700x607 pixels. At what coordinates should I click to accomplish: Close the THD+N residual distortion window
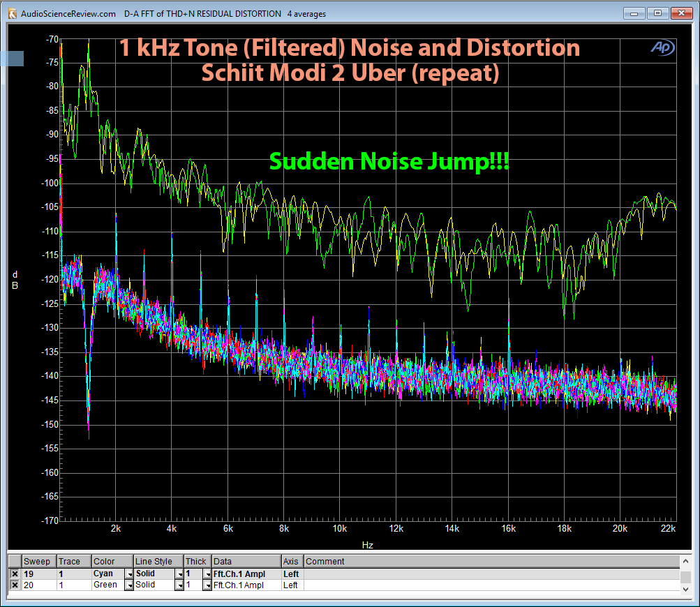(x=681, y=13)
